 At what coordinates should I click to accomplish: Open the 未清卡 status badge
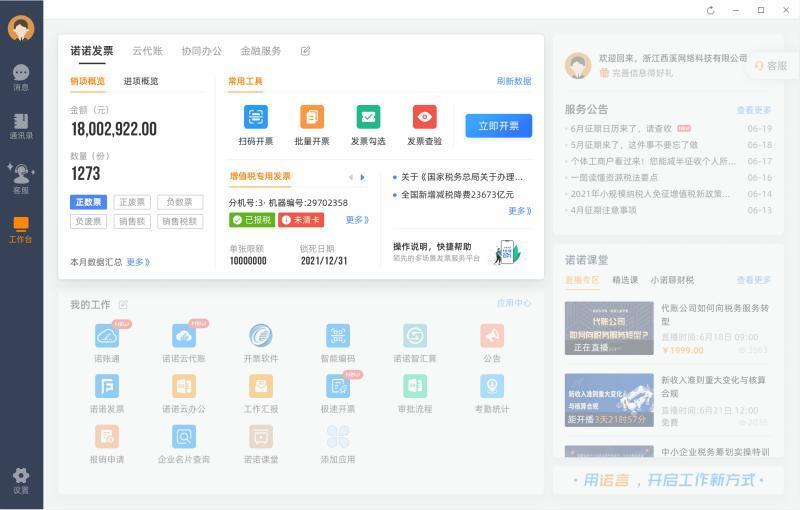click(x=301, y=220)
